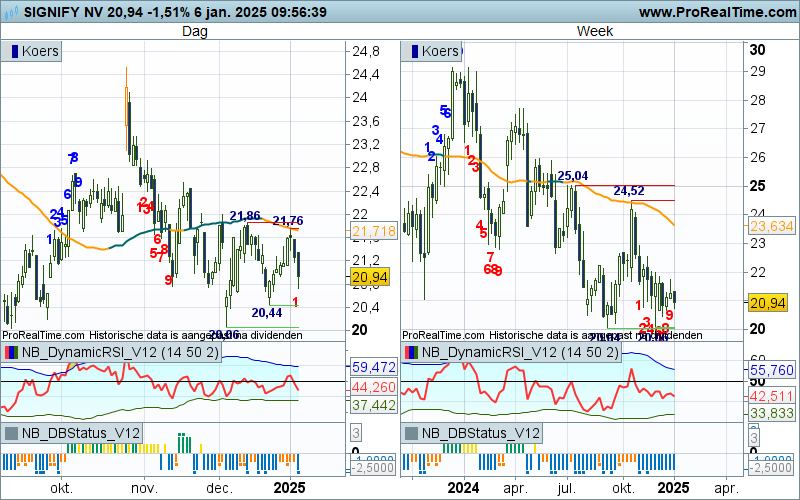800x500 pixels.
Task: Click the 25,04 resistance label on the Week chart
Action: coord(572,176)
